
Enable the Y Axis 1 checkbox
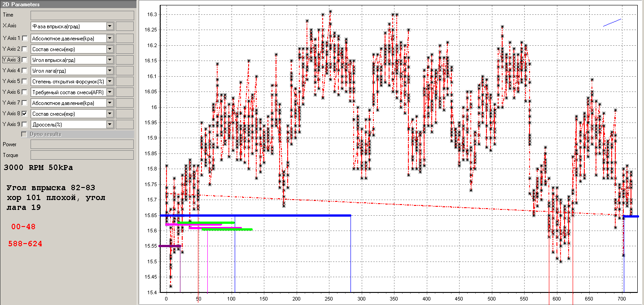(25, 39)
